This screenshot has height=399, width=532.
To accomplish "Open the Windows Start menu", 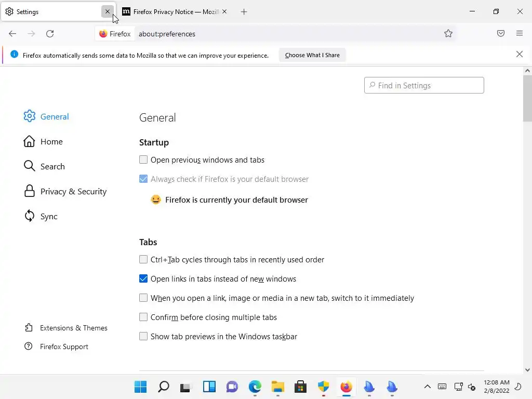I will click(x=140, y=387).
